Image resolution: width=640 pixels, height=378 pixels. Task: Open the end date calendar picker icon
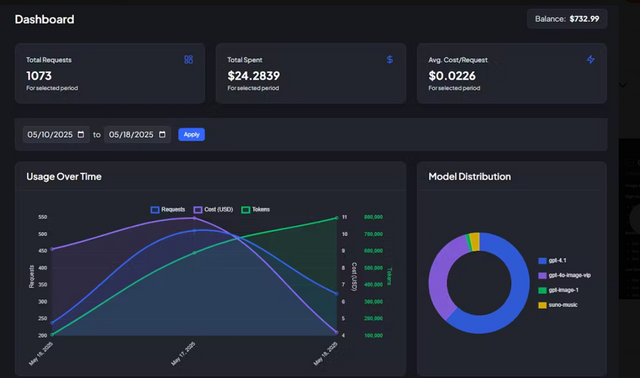pos(162,134)
